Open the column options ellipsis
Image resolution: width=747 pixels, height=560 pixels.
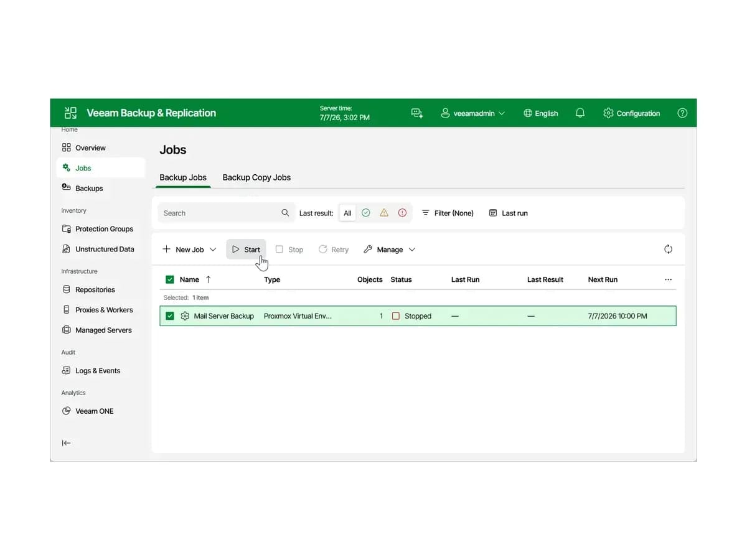pyautogui.click(x=668, y=279)
